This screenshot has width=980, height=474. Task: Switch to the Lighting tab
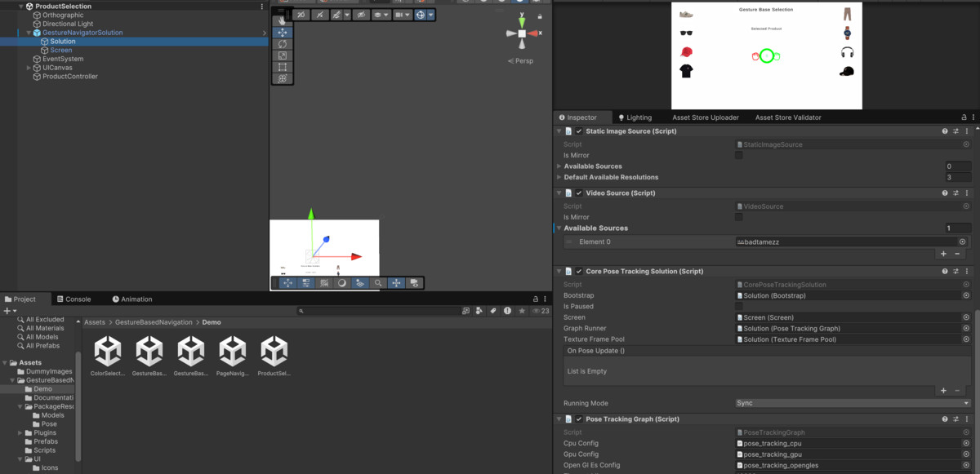635,117
